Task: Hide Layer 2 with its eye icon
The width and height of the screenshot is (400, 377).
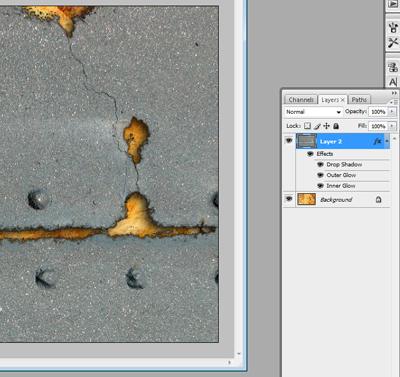Action: point(289,141)
